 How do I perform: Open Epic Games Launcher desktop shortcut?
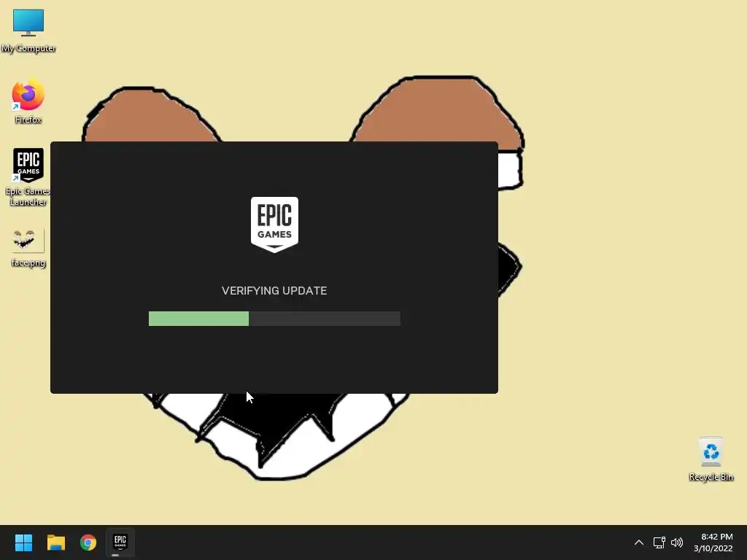28,176
